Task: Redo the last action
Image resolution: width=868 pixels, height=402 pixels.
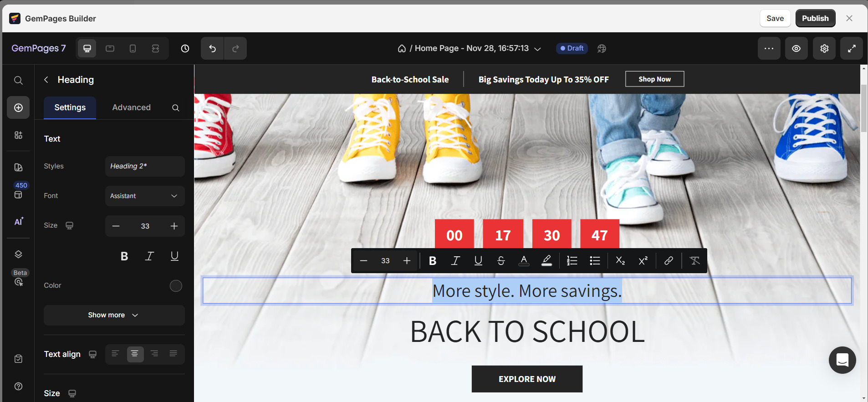Action: point(235,48)
